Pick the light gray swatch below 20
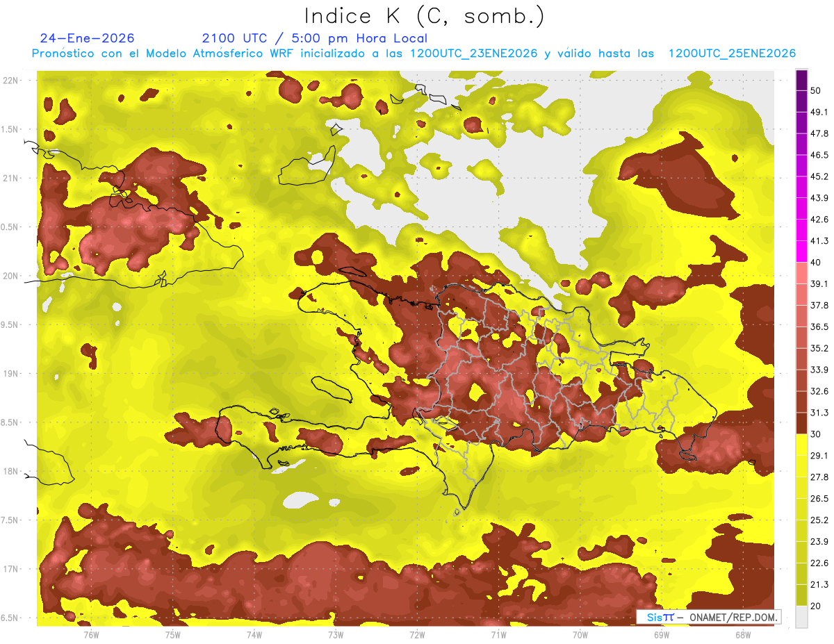This screenshot has width=834, height=644. click(x=801, y=617)
